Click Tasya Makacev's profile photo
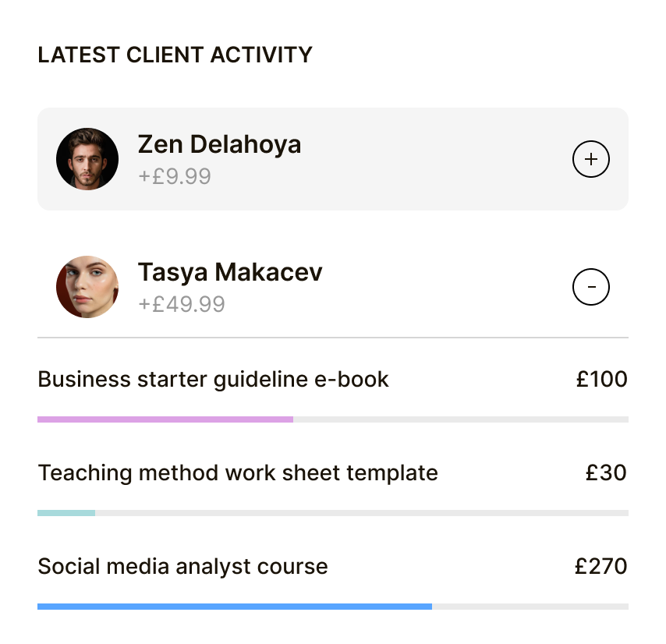This screenshot has height=644, width=666. click(87, 287)
